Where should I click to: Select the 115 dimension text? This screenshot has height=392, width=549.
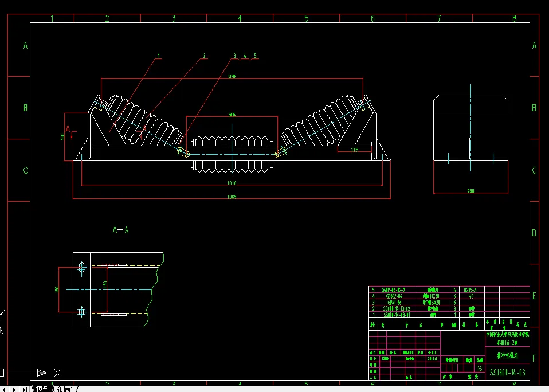tap(354, 150)
